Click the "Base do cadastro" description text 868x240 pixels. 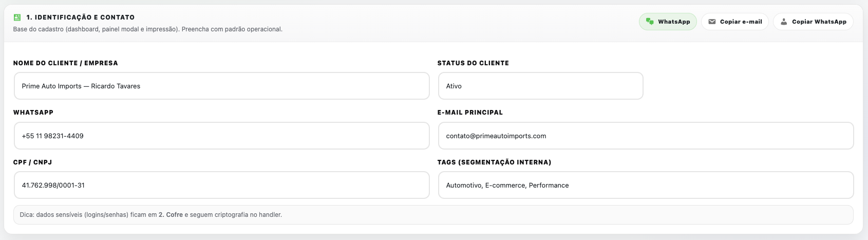pyautogui.click(x=147, y=29)
